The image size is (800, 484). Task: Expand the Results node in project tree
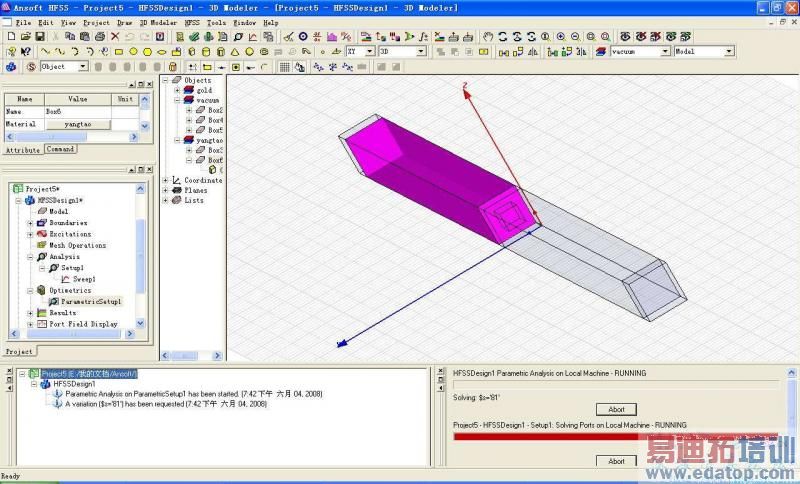30,313
